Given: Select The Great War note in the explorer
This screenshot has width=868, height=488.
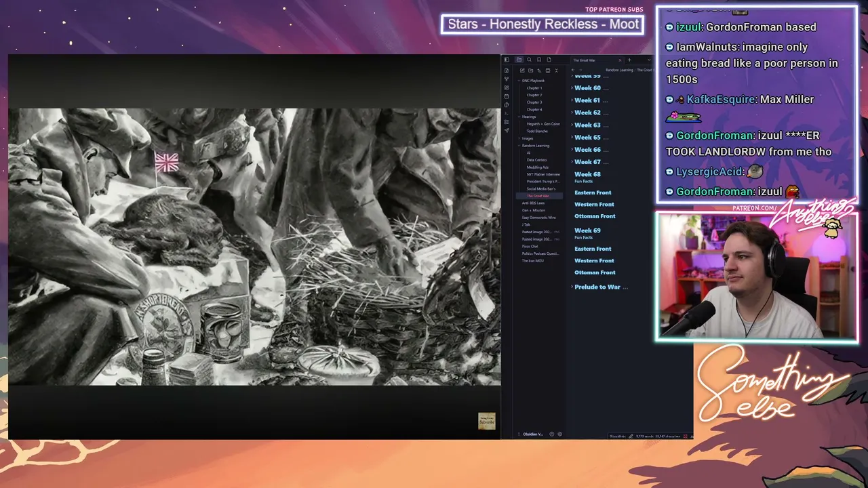Looking at the screenshot, I should point(538,196).
